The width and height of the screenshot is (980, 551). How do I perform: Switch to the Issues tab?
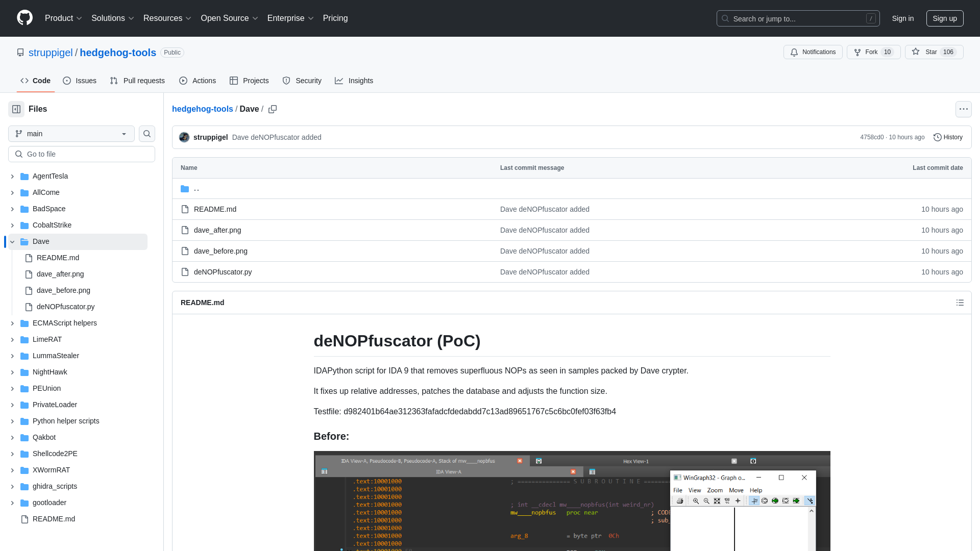(x=79, y=81)
